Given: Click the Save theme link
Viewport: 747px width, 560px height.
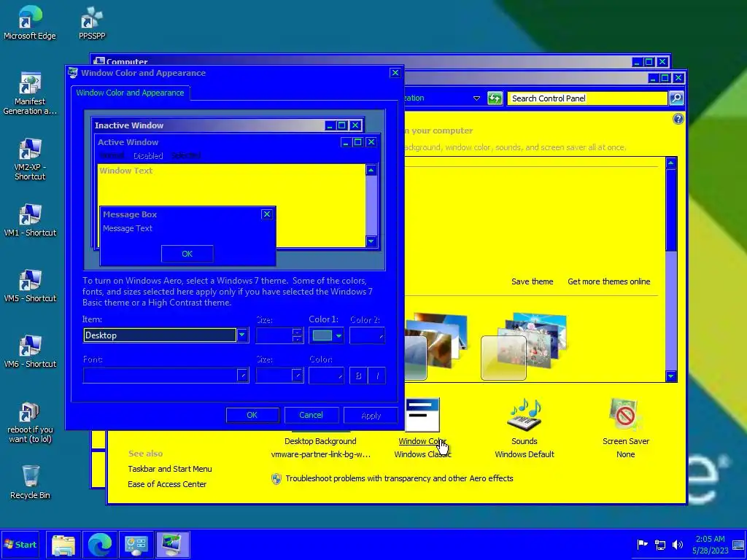Looking at the screenshot, I should click(532, 281).
